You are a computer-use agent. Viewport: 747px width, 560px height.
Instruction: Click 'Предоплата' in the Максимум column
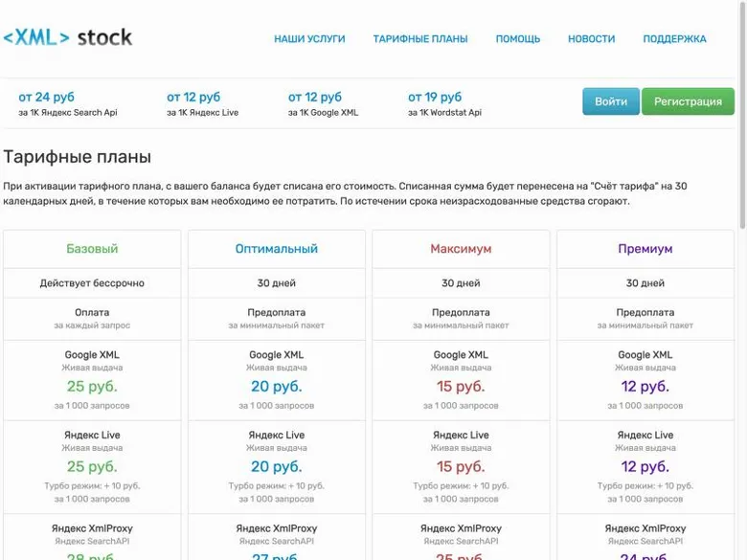[x=461, y=312]
